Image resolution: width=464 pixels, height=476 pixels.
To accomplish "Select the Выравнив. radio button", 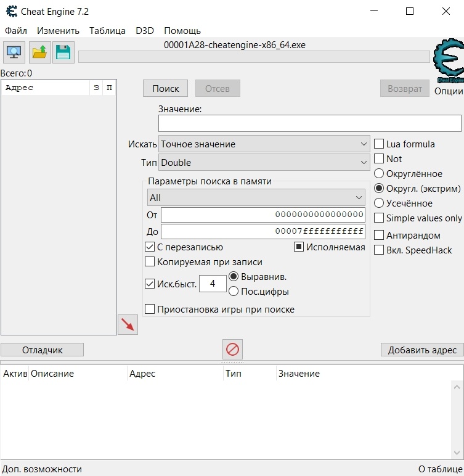I will [x=234, y=277].
